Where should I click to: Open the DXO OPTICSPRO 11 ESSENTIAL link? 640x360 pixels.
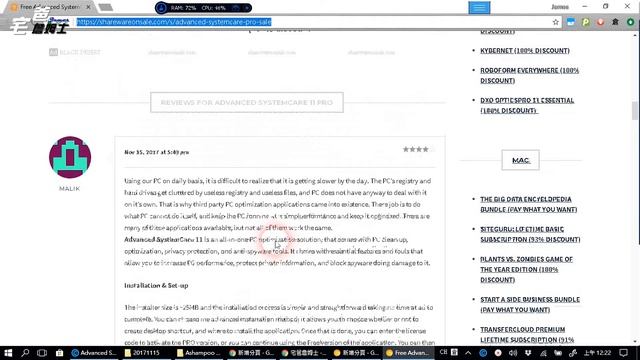click(x=527, y=105)
